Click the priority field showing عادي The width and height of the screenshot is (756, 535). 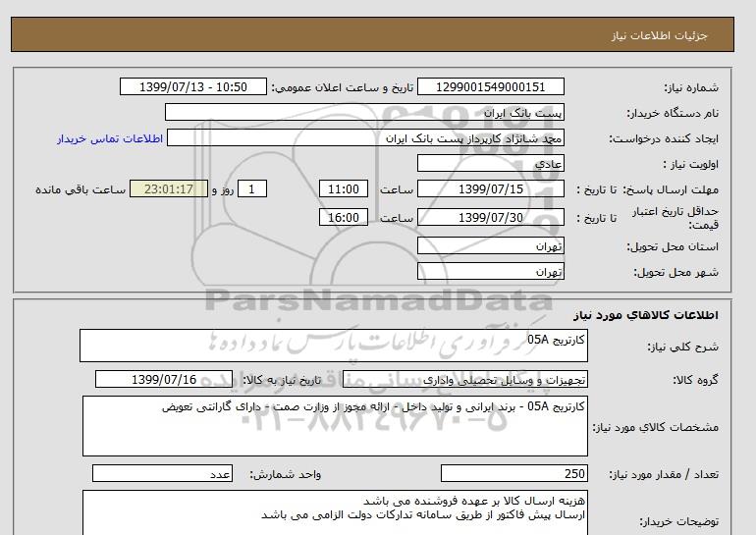(x=490, y=163)
